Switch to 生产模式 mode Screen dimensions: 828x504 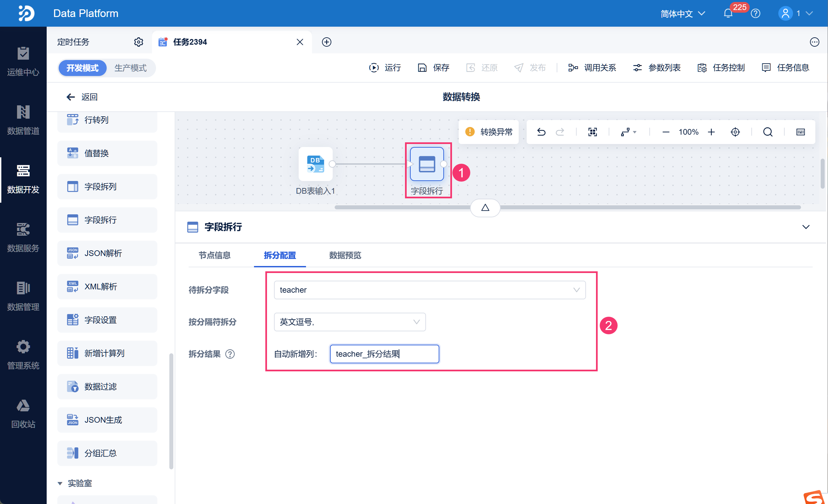point(130,68)
